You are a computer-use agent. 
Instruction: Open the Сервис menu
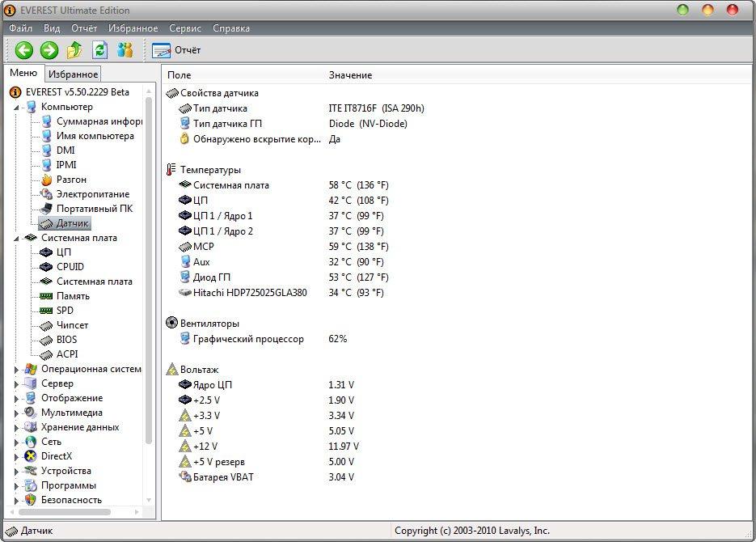point(185,28)
